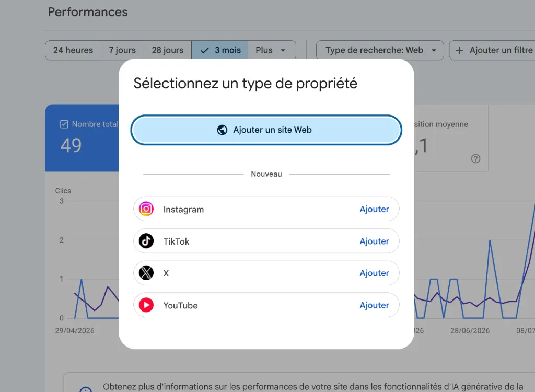Click the Performances page heading

pyautogui.click(x=88, y=12)
